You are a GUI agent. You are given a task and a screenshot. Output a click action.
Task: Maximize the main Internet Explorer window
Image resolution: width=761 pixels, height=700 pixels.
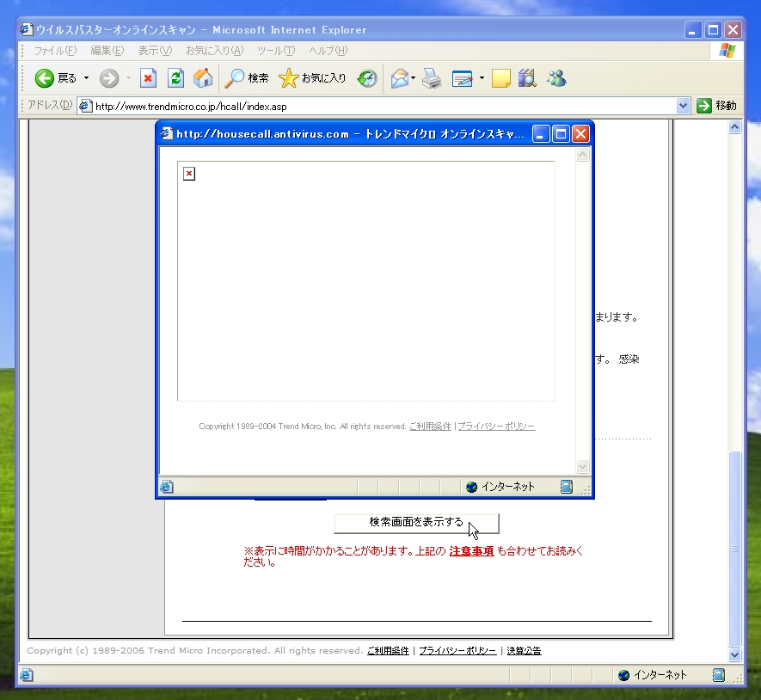coord(713,30)
